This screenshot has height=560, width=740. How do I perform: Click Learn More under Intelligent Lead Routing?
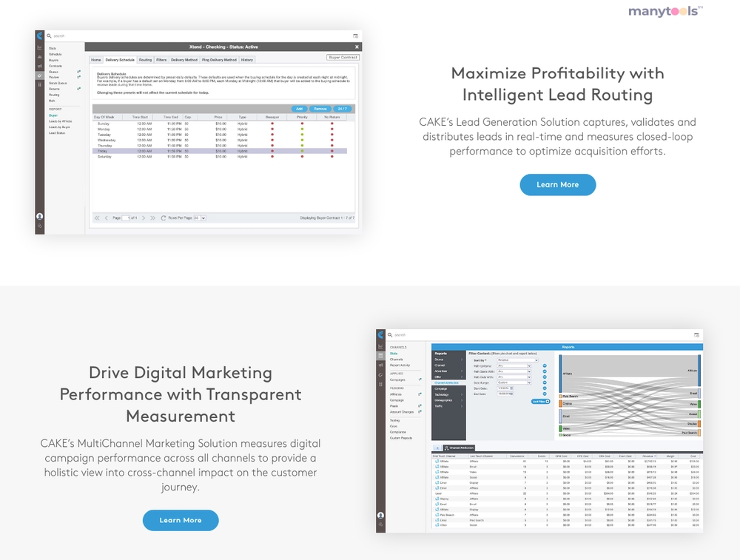[558, 184]
